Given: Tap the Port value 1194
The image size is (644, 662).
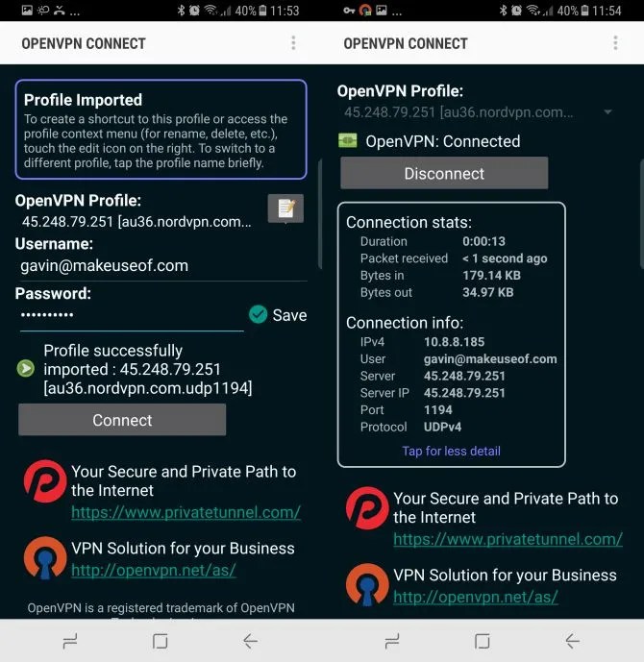Looking at the screenshot, I should (x=438, y=409).
